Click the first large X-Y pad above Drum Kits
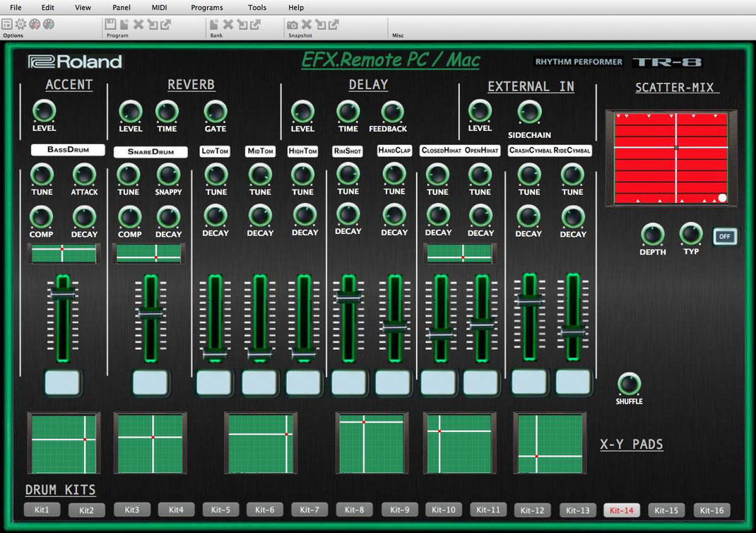The image size is (756, 533). [x=64, y=444]
